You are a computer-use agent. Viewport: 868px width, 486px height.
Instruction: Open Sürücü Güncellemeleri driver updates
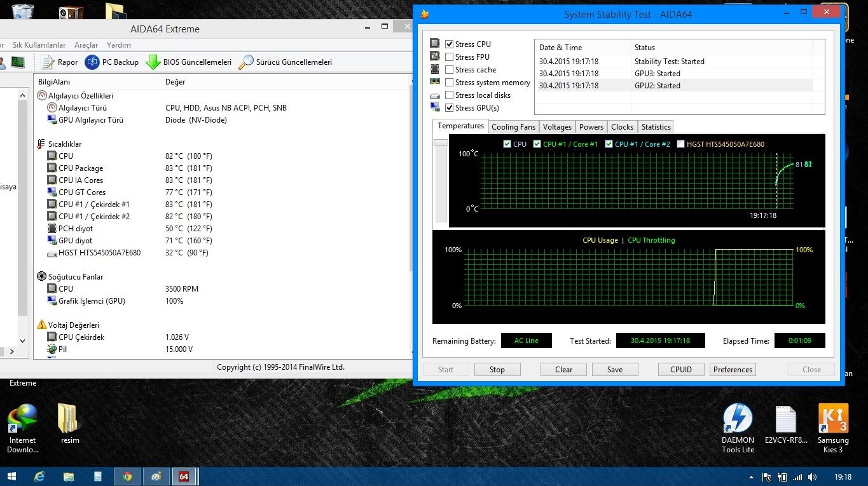point(286,62)
